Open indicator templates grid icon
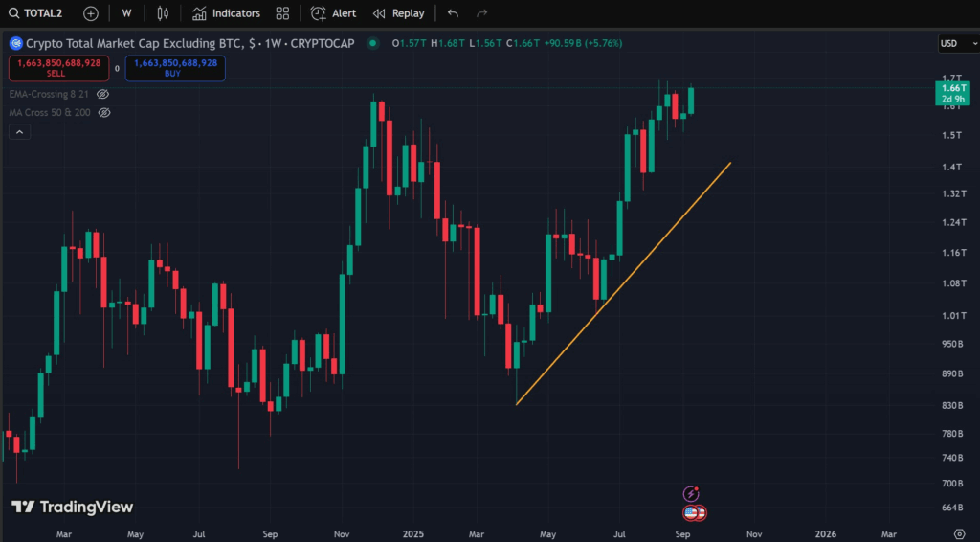The width and height of the screenshot is (980, 542). point(282,13)
